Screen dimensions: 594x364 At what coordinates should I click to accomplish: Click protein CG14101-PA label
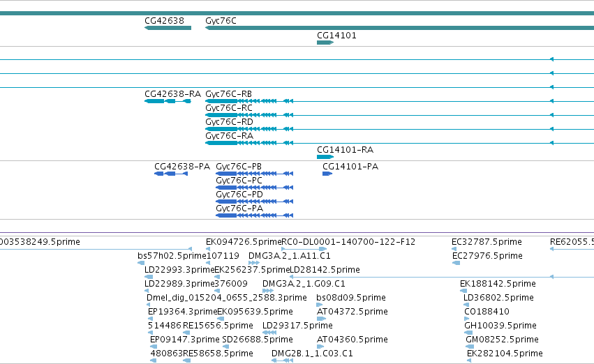click(x=350, y=167)
